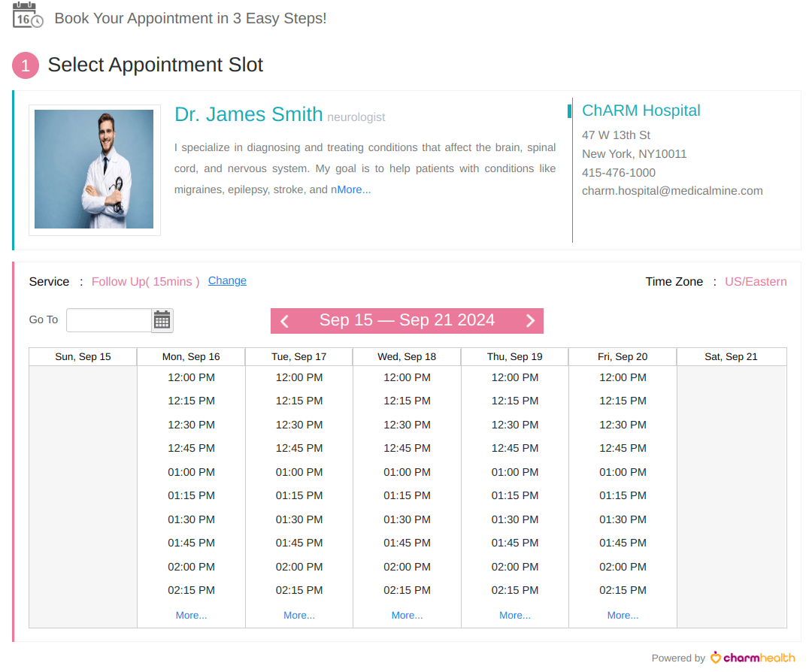This screenshot has height=672, width=812.
Task: Click the week range banner Sep 15 — Sep 21
Action: [407, 320]
